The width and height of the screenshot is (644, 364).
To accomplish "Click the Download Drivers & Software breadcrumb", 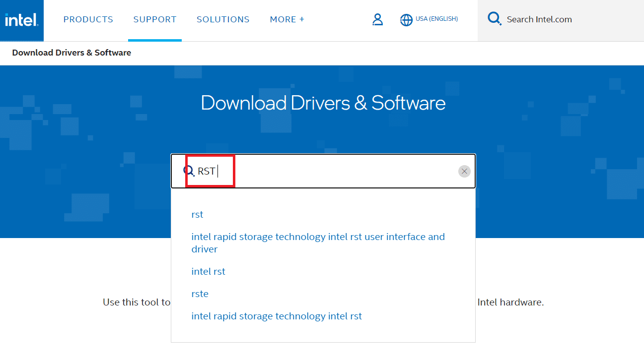I will point(71,53).
